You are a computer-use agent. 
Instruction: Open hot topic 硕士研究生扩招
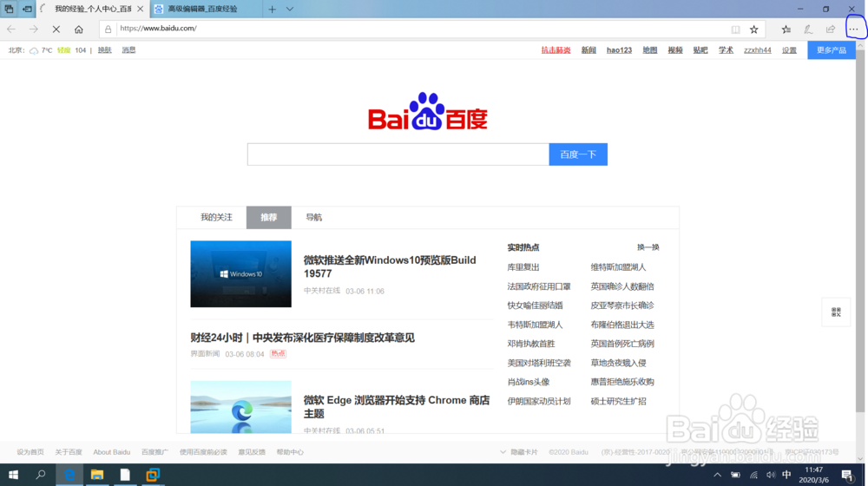[x=618, y=401]
